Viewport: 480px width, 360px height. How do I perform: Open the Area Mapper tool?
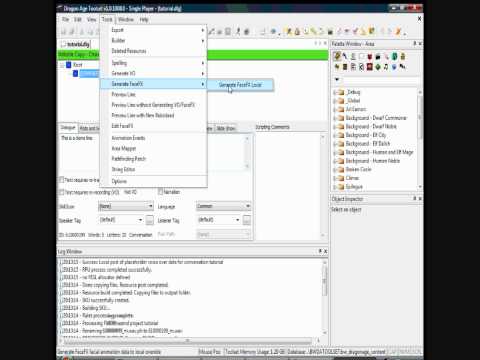(154, 148)
